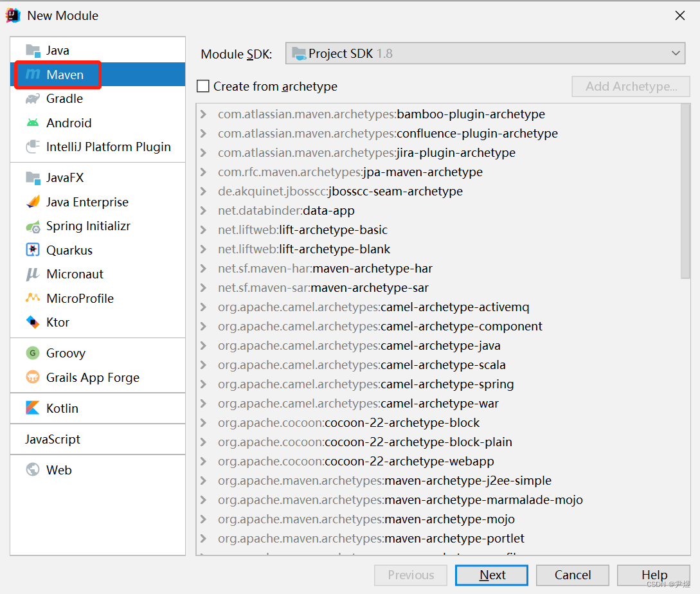Click the Add Archetype button

pyautogui.click(x=631, y=86)
